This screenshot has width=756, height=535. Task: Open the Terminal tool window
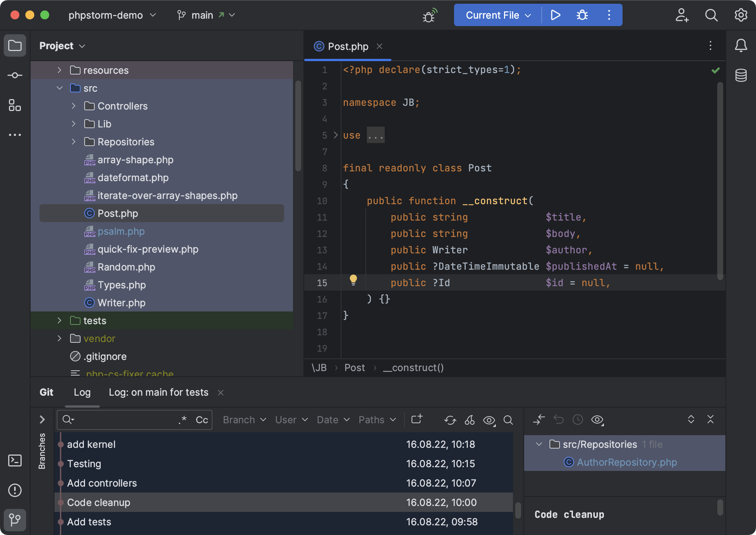(x=15, y=460)
